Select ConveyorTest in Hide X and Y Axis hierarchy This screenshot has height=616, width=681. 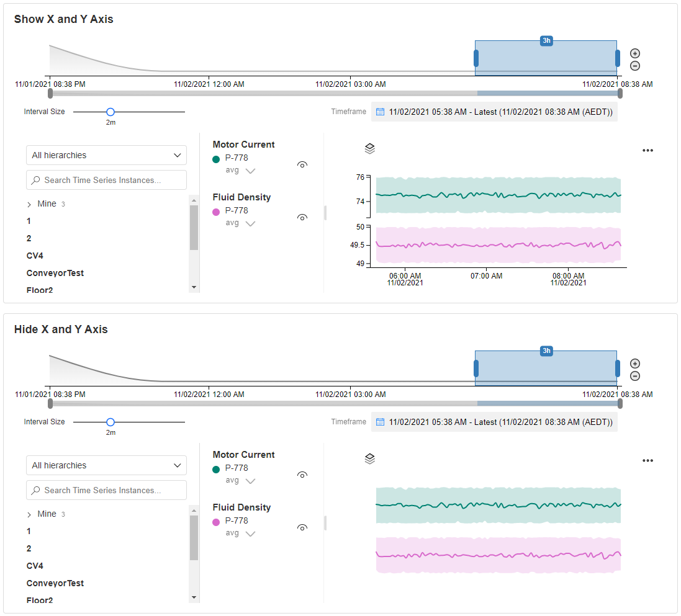(x=55, y=583)
